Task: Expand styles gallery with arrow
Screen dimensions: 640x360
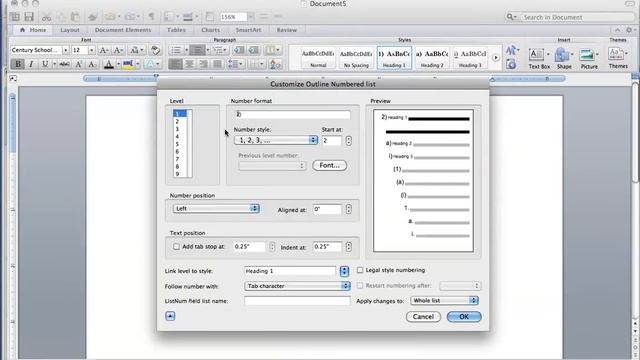Action: point(496,58)
